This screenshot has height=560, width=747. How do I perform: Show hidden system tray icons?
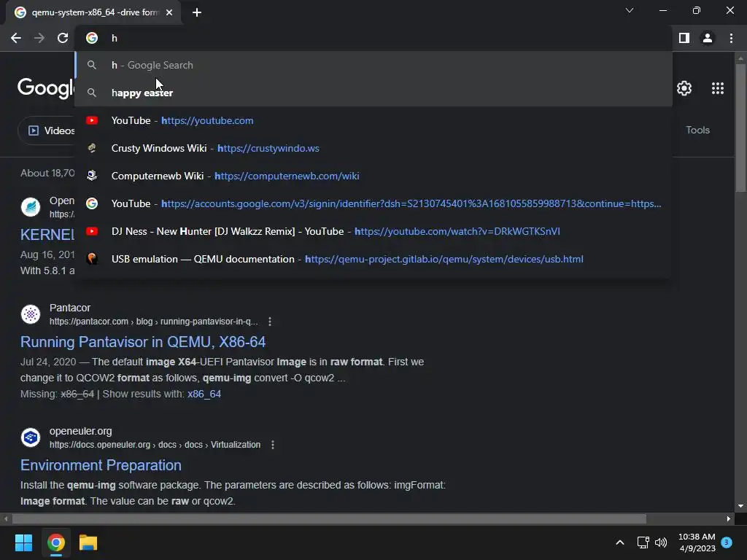tap(620, 542)
